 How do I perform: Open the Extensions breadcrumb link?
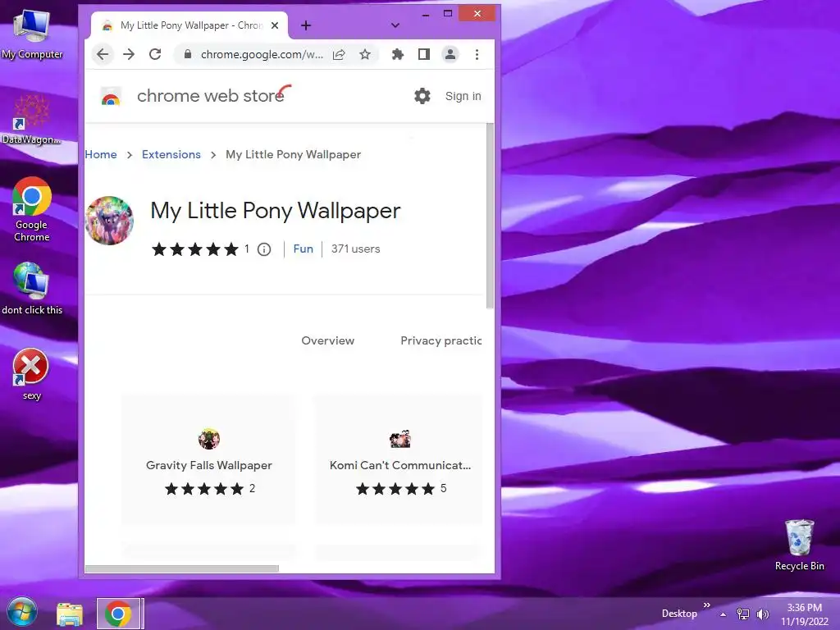coord(171,154)
